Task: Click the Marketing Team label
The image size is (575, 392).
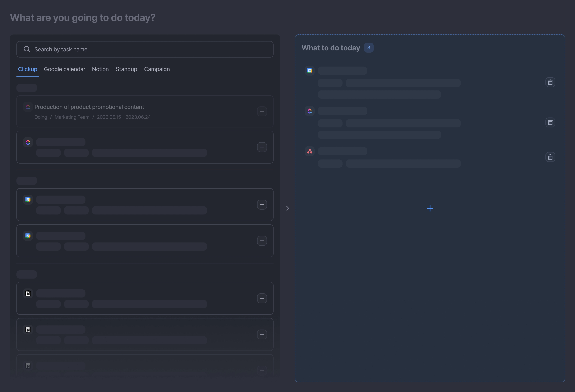Action: pos(72,117)
